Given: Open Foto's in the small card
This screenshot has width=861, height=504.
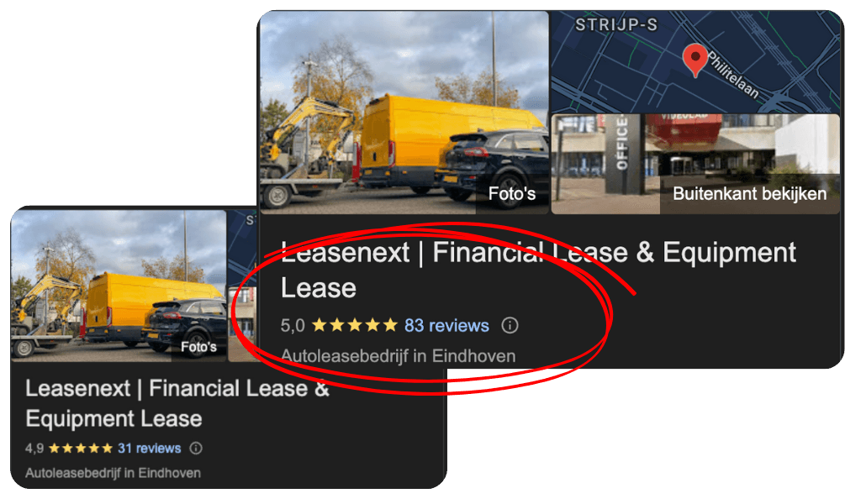Looking at the screenshot, I should [x=198, y=347].
